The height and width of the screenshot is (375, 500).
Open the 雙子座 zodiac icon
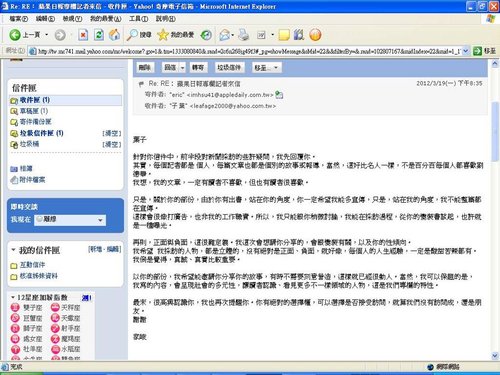coord(15,307)
